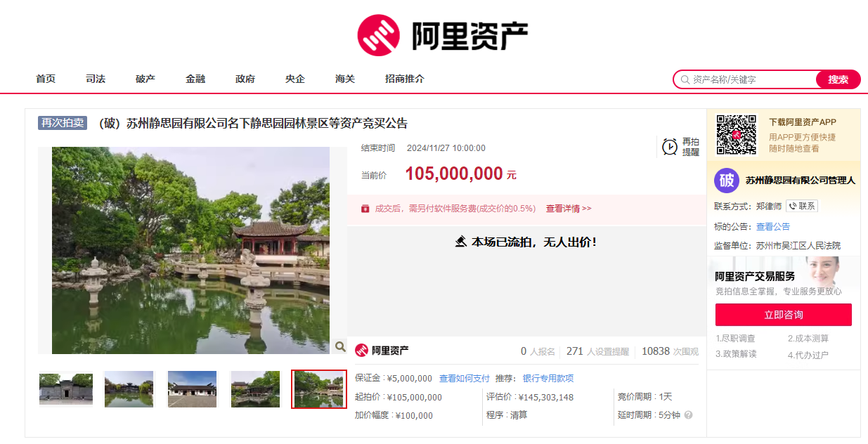This screenshot has width=868, height=444.
Task: Go to the 招商推介 navigation tab
Action: point(405,79)
